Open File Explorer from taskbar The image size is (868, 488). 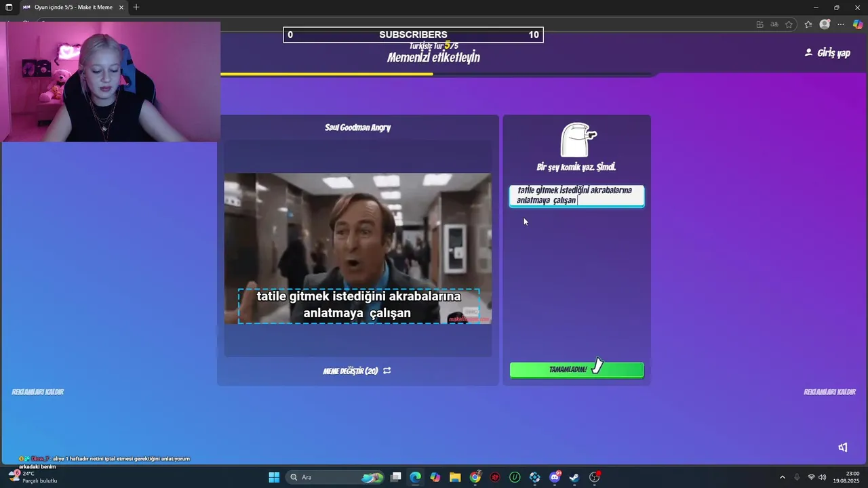(x=455, y=477)
